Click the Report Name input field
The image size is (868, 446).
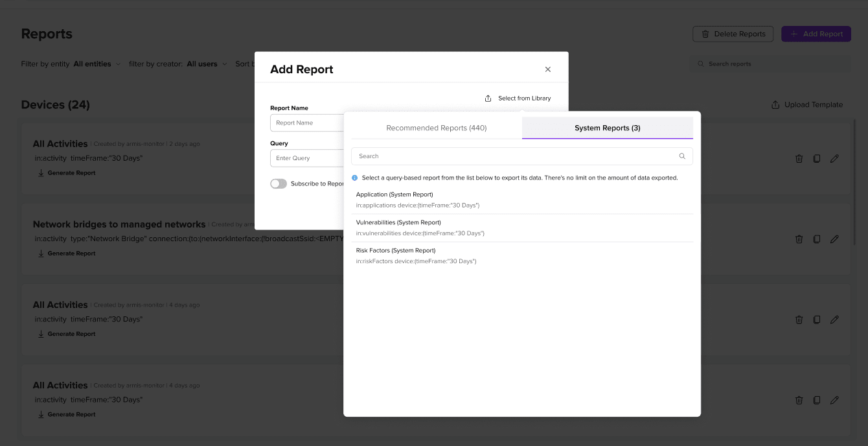click(307, 123)
